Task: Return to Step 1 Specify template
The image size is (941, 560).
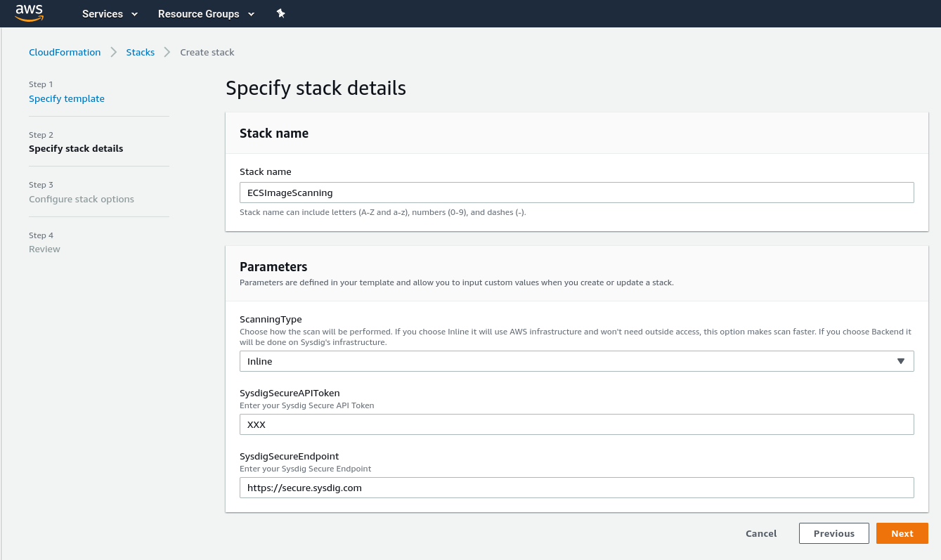Action: (x=67, y=98)
